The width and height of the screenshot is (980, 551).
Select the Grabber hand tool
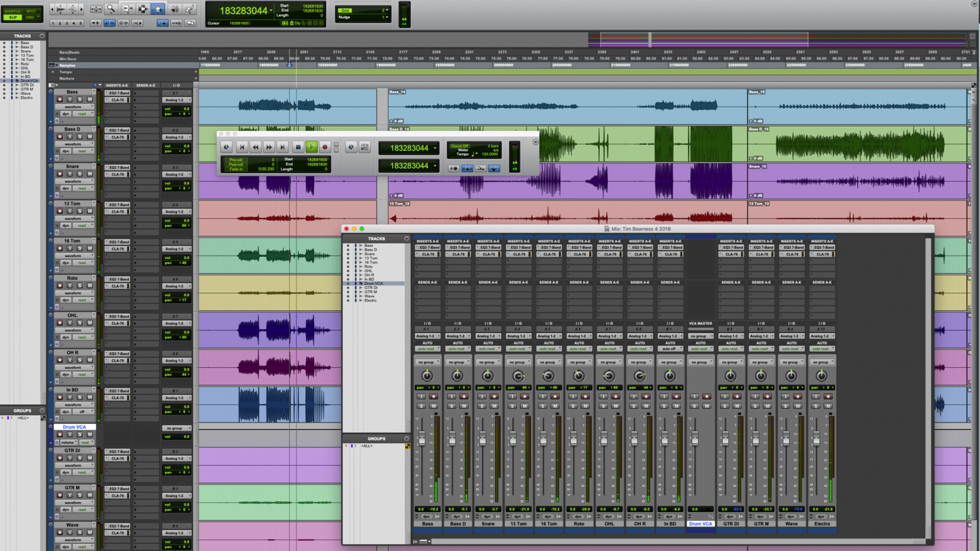coord(158,9)
